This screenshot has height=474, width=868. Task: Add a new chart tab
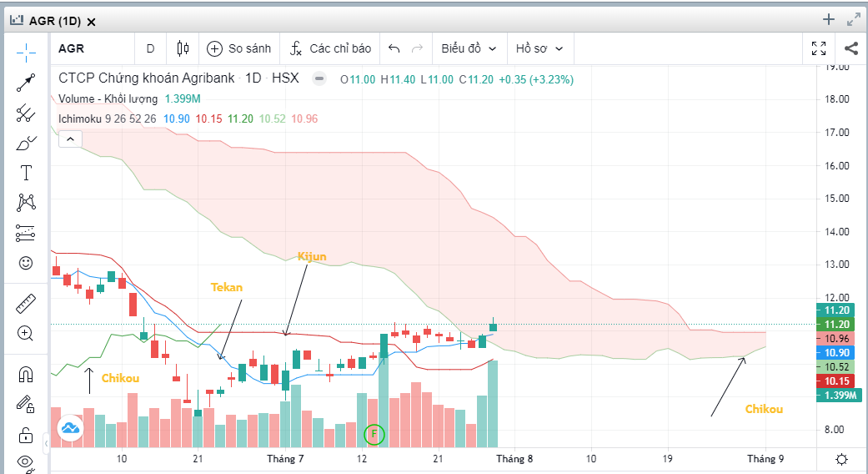tap(829, 20)
